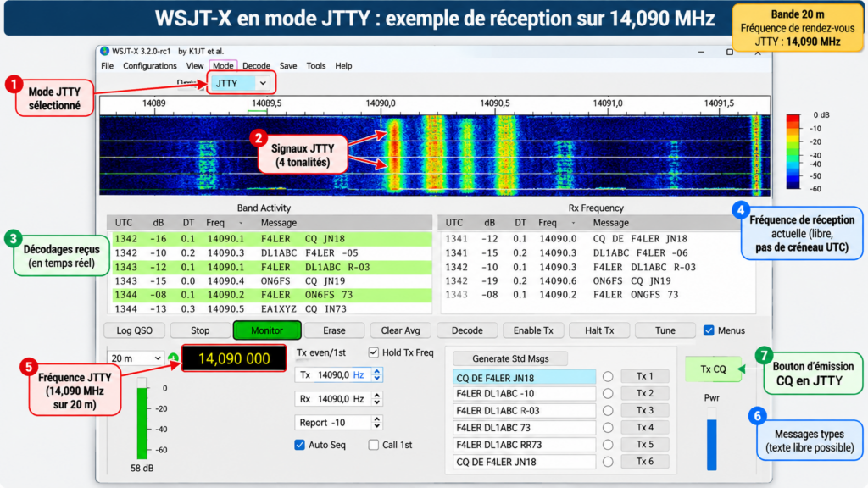Toggle the Hold Tx Freq checkbox
This screenshot has width=868, height=488.
[x=374, y=352]
